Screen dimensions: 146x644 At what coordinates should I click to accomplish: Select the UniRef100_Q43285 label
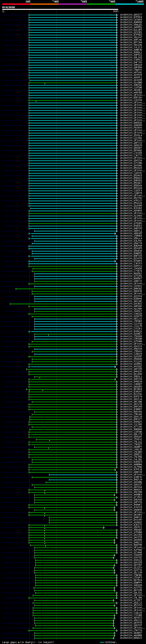[x=131, y=80]
